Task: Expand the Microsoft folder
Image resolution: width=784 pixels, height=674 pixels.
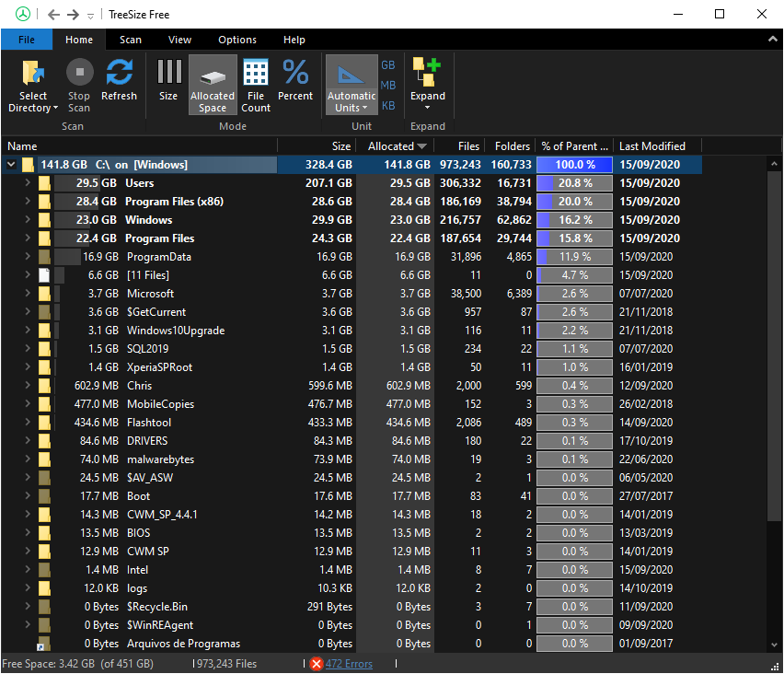Action: 28,293
